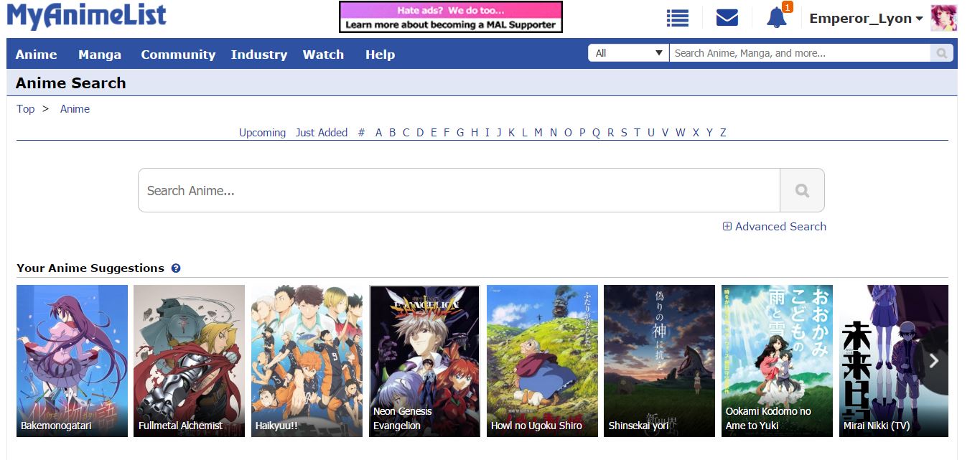Open the Shinsekai yori thumbnail
The width and height of the screenshot is (980, 460).
(659, 361)
